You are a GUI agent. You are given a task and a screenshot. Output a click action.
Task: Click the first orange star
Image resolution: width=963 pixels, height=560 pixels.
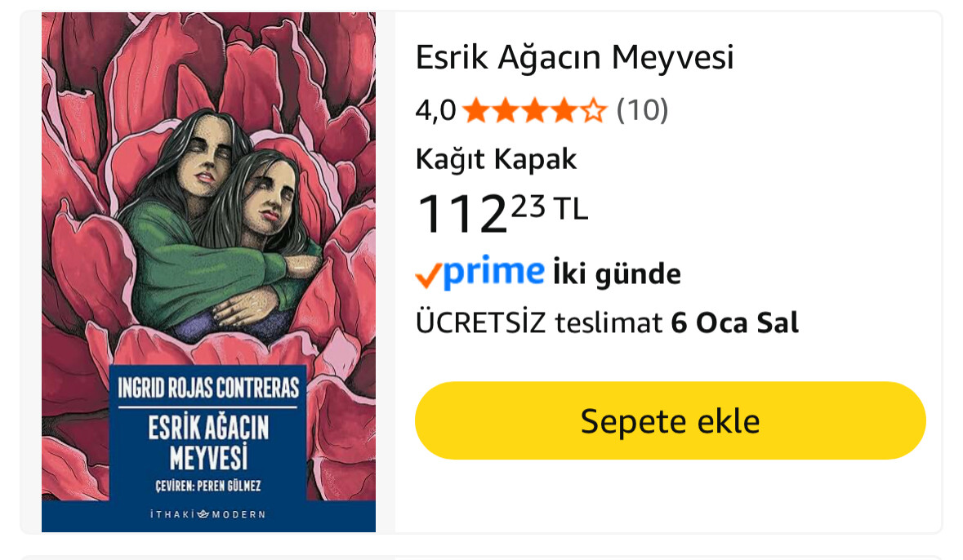[476, 111]
